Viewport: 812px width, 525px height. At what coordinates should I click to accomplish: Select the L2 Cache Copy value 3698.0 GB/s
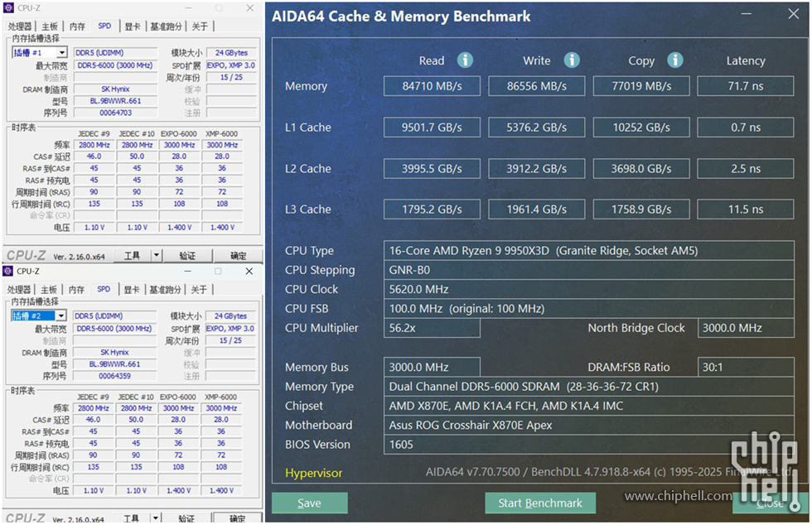(x=641, y=169)
